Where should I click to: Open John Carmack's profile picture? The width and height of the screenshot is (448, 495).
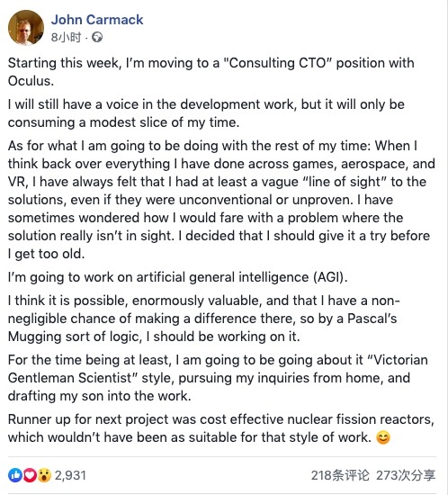(x=26, y=28)
